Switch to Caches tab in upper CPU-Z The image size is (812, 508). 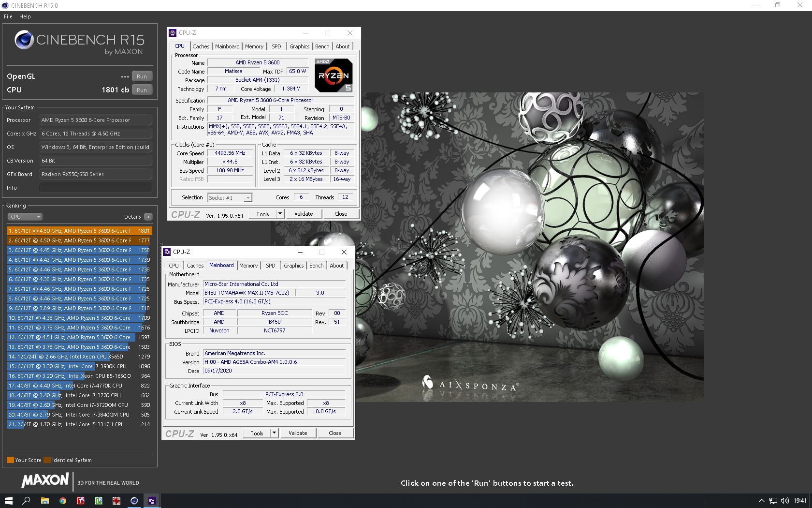coord(201,46)
